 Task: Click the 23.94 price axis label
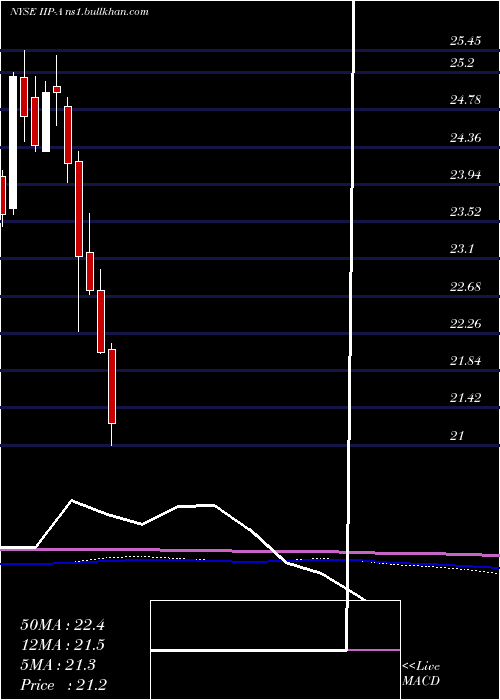(465, 175)
